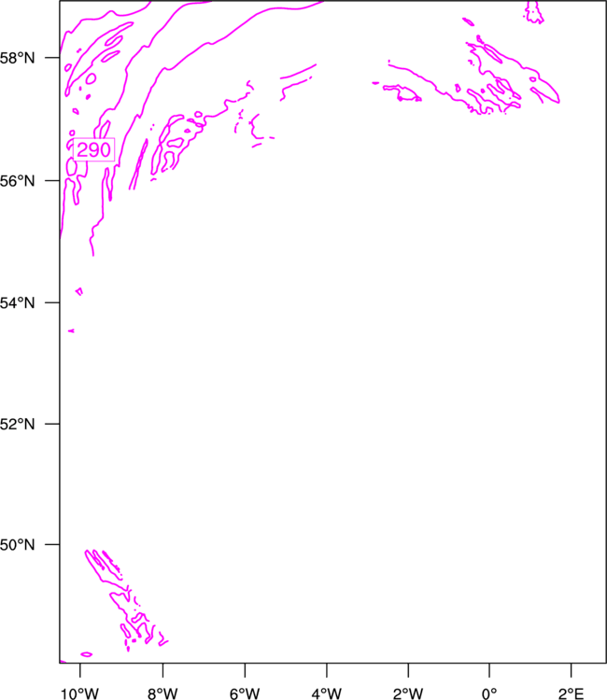Click the 2°W longitude label
Viewport: 607px width, 700px height.
pyautogui.click(x=408, y=693)
